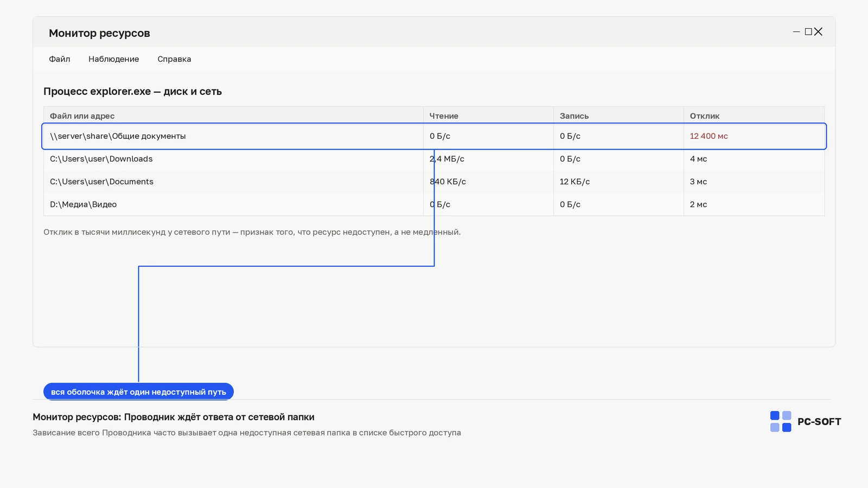The height and width of the screenshot is (488, 868).
Task: Select the C:\Users\user\Documents row
Action: click(x=434, y=182)
